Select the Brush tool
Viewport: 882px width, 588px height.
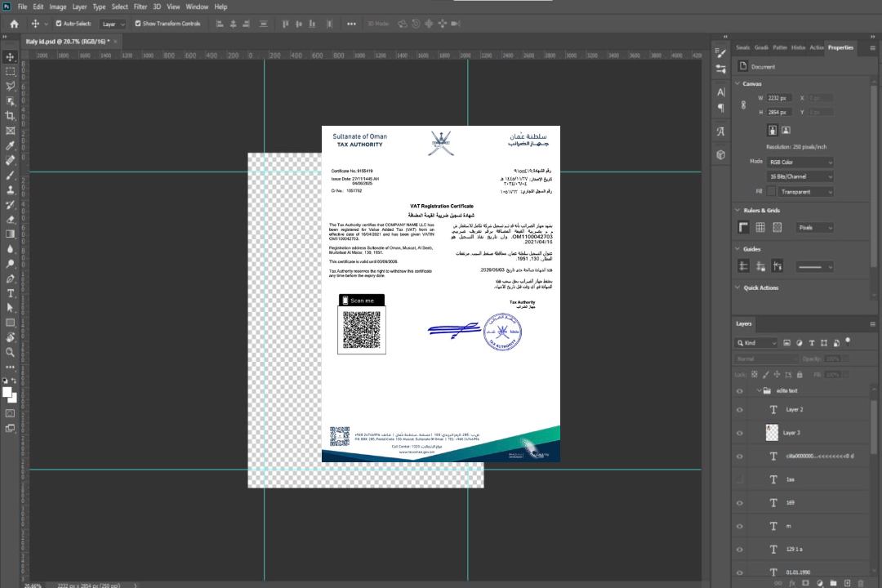10,175
